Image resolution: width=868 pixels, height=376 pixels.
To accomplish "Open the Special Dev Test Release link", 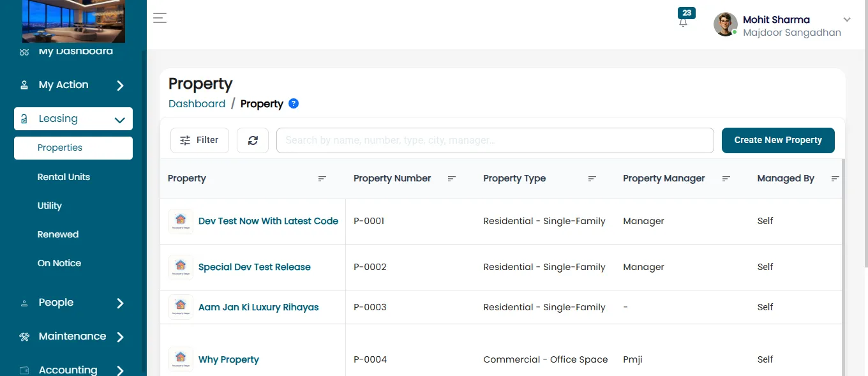I will [x=255, y=267].
